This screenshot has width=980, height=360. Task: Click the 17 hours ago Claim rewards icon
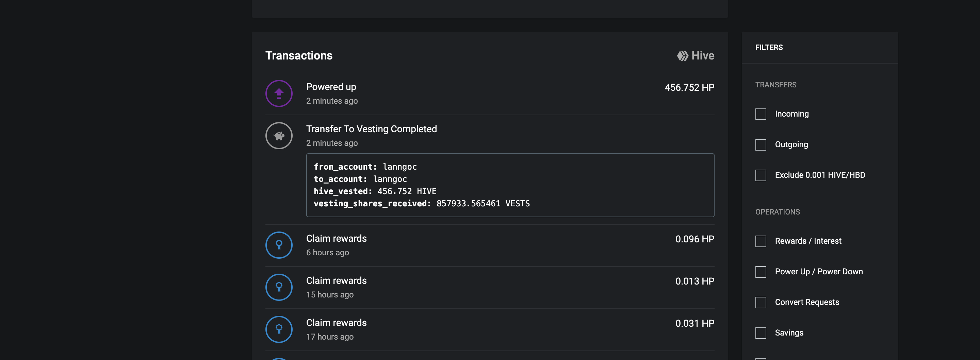[279, 330]
